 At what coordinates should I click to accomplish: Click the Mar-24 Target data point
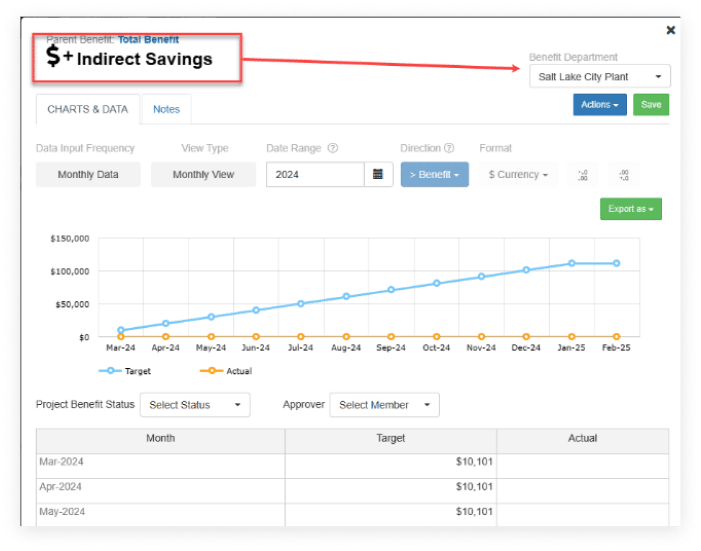pyautogui.click(x=121, y=330)
